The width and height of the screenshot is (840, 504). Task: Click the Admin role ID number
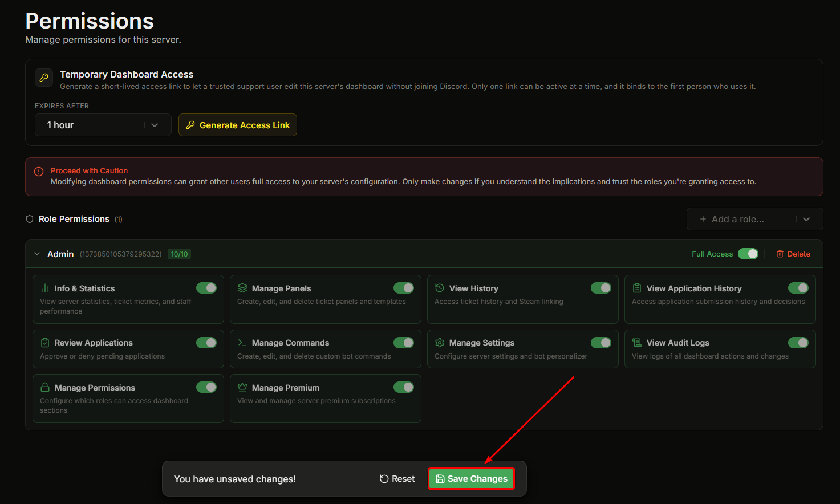(x=120, y=254)
